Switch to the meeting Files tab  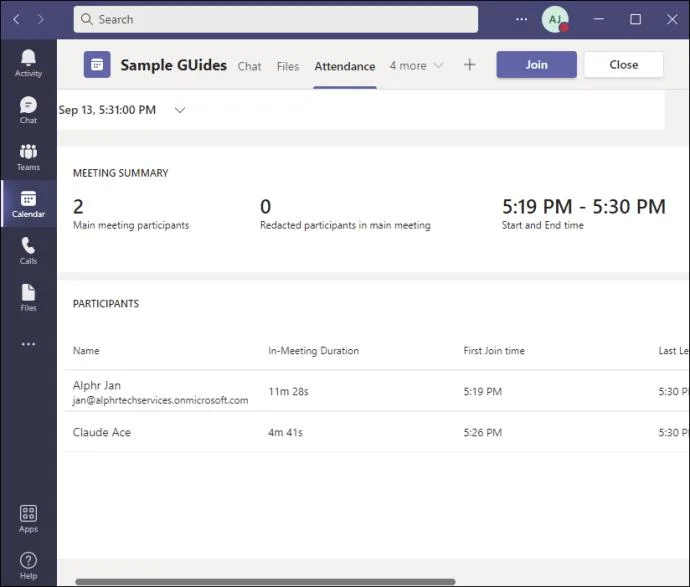coord(288,66)
